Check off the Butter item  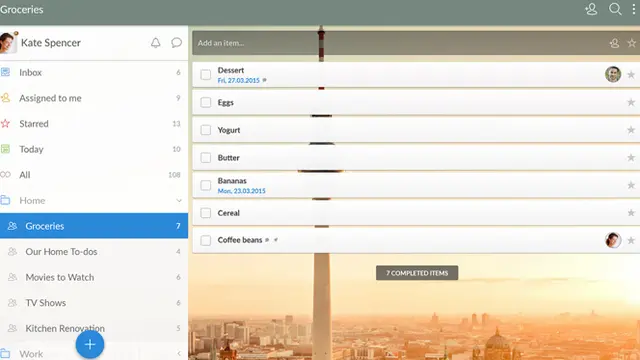206,158
